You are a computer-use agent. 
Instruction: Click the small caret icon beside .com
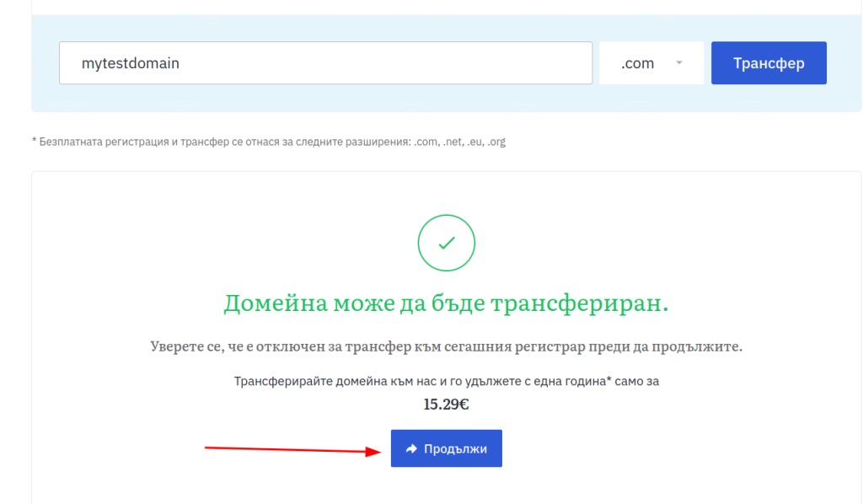(679, 63)
